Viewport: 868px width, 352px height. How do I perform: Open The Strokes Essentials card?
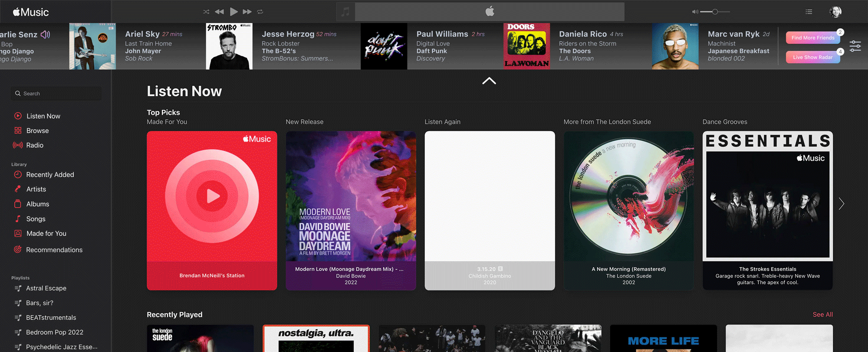(x=767, y=211)
